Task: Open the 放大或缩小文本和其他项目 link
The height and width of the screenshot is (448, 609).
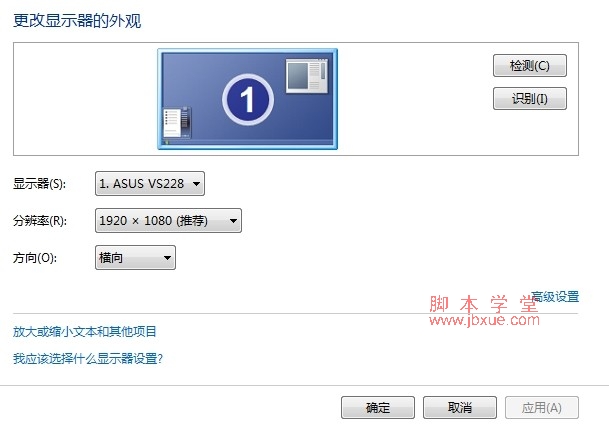Action: pos(85,331)
